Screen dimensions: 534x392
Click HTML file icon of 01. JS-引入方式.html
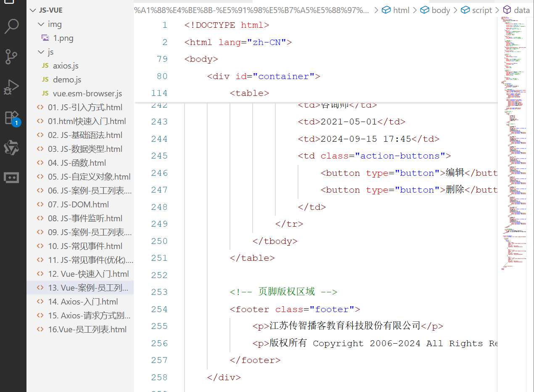[40, 107]
